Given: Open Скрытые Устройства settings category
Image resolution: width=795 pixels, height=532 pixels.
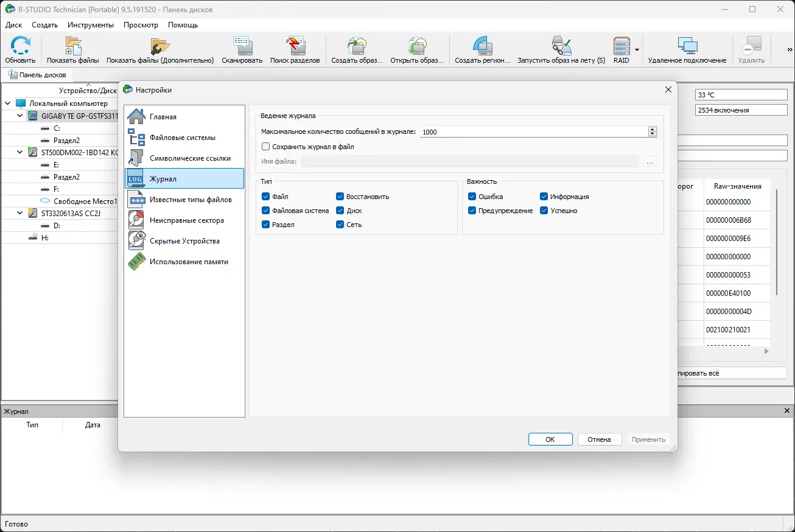Looking at the screenshot, I should coord(184,240).
